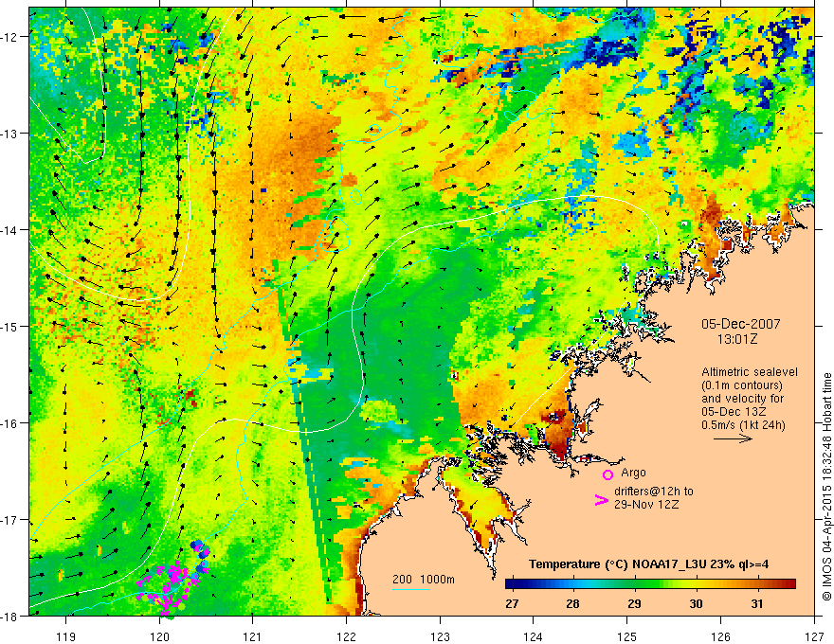Click the magenta Argo circle legend symbol
834x644 pixels.
(x=607, y=474)
